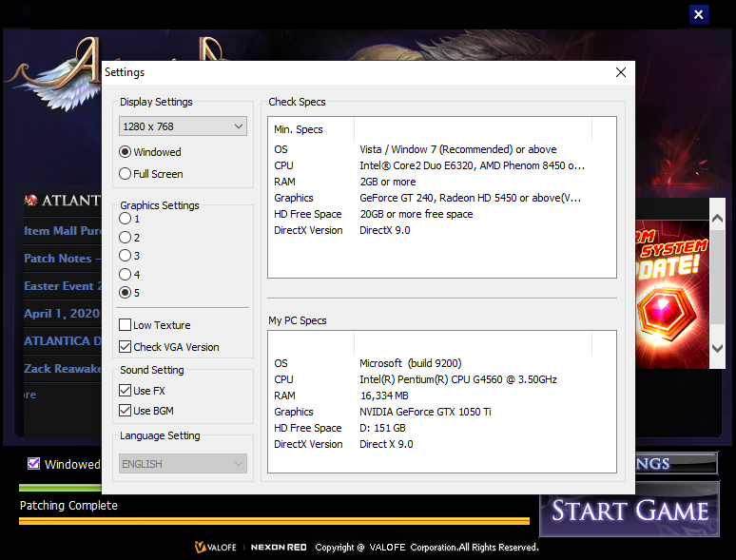
Task: Choose graphics setting 3
Action: pos(126,256)
